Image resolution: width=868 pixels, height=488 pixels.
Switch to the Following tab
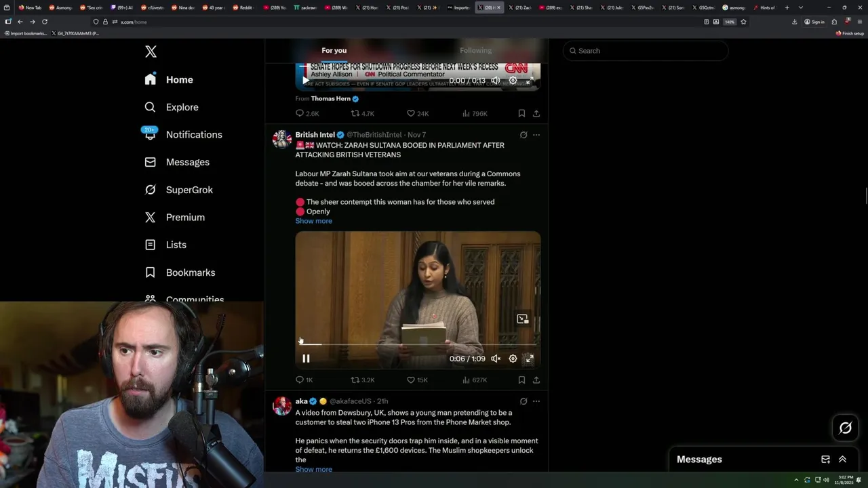[475, 50]
